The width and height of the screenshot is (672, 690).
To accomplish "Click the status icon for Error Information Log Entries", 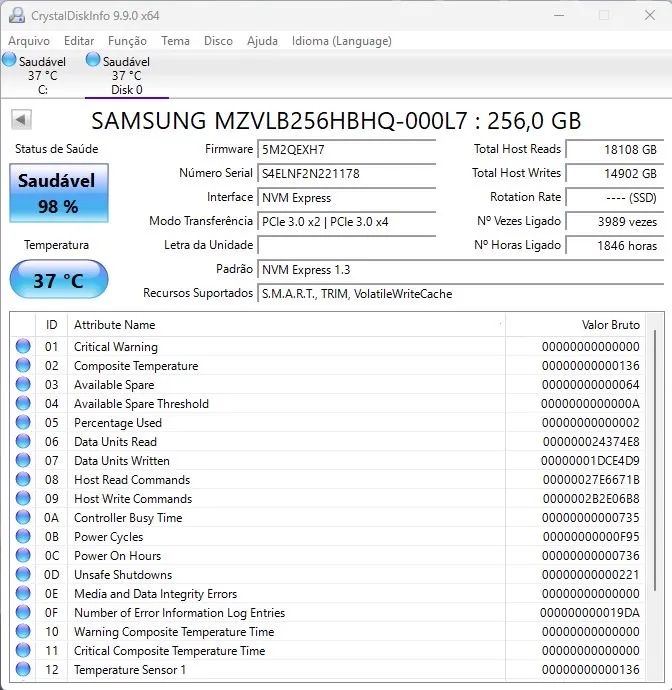I will coord(23,612).
